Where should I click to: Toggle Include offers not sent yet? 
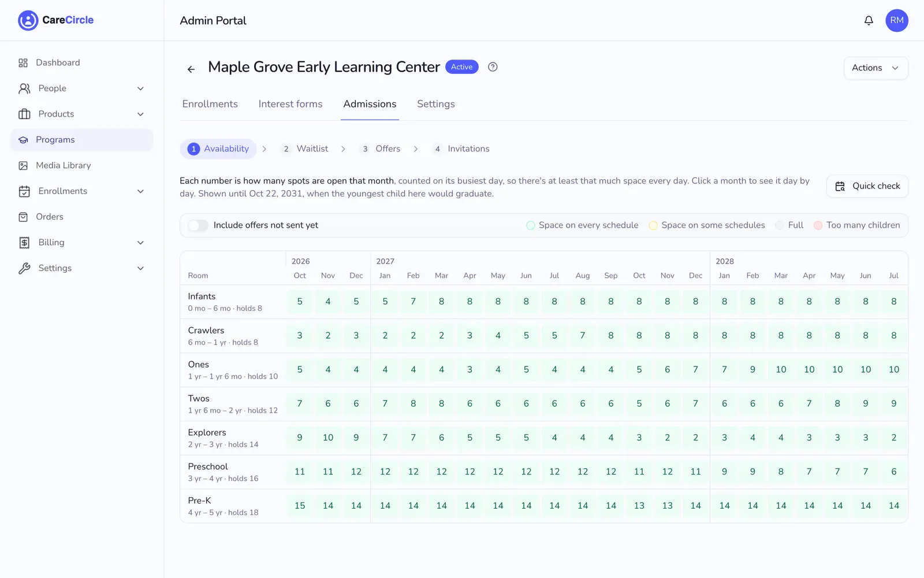tap(198, 225)
